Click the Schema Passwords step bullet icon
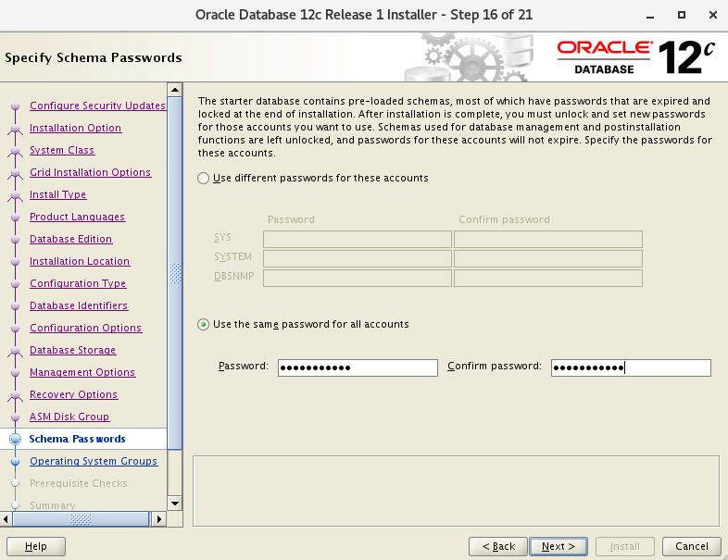This screenshot has height=560, width=728. [15, 439]
